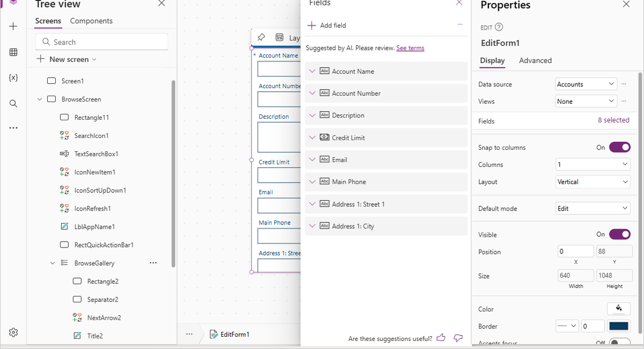
Task: Click the Color fill bucket icon
Action: click(619, 309)
